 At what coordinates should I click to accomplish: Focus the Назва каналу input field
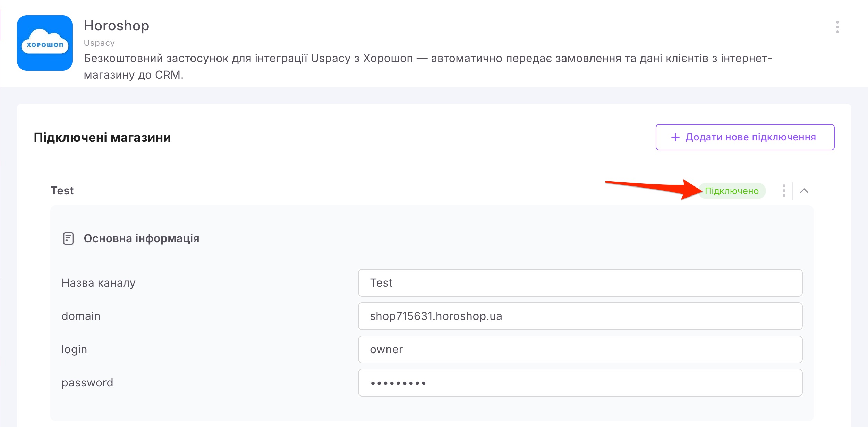tap(580, 283)
